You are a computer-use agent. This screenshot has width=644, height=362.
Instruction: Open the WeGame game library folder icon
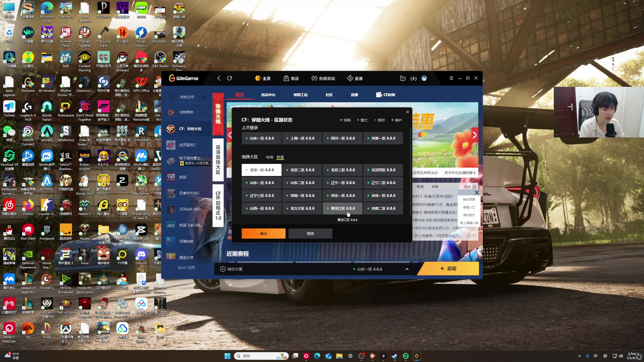coord(403,78)
